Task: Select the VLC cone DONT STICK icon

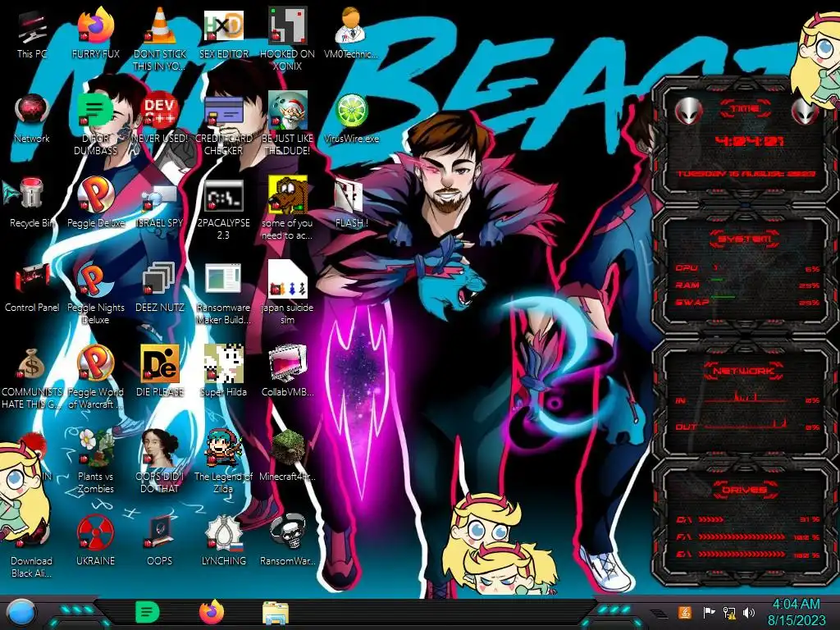Action: (159, 39)
